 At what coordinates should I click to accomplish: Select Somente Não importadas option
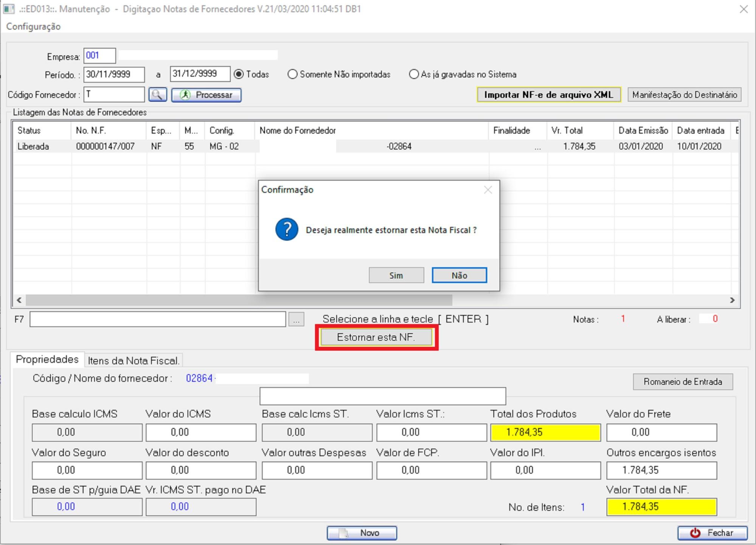[292, 74]
